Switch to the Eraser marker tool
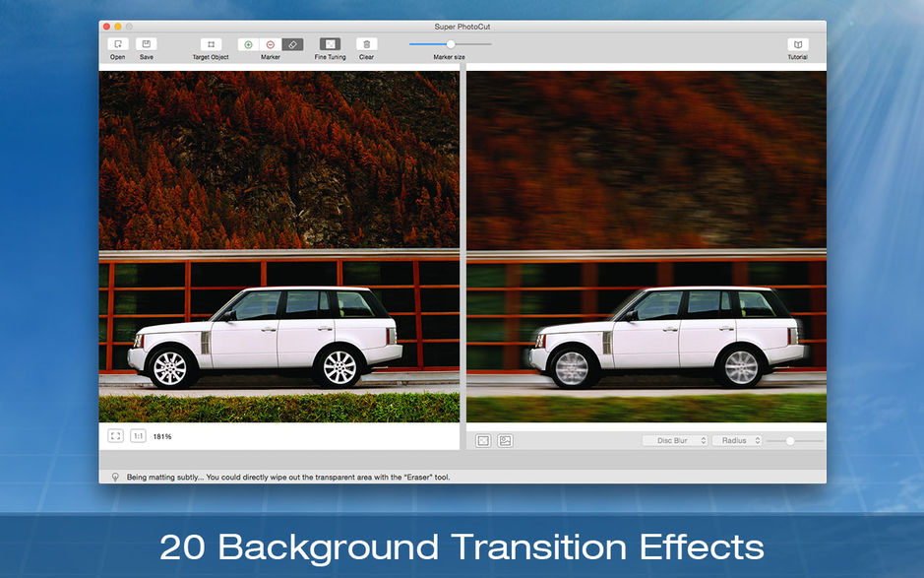Image resolution: width=924 pixels, height=578 pixels. pyautogui.click(x=291, y=43)
